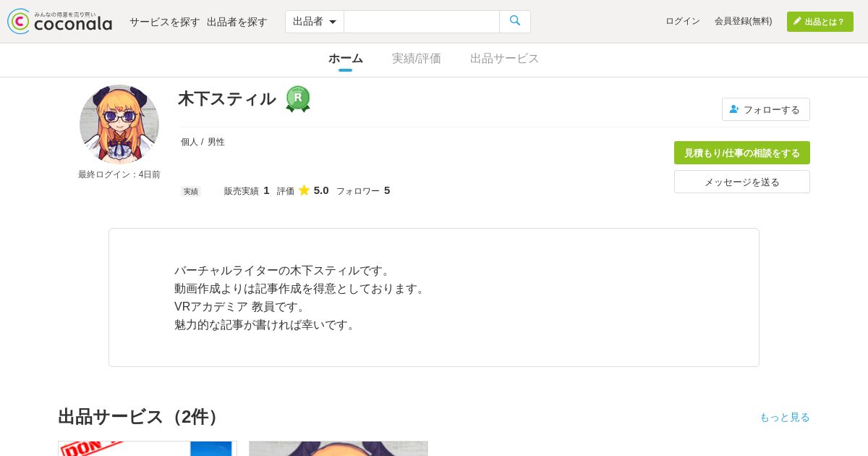Focus the search text field

click(422, 22)
